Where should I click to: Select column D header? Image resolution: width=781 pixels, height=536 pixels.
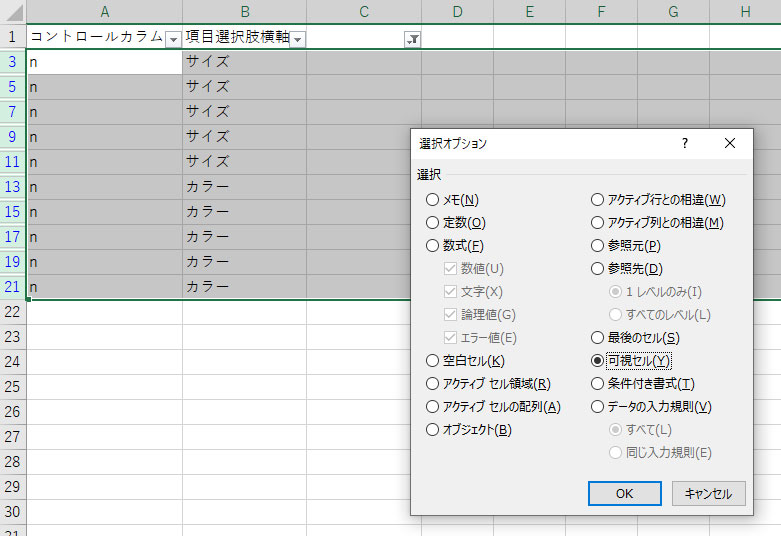pos(457,11)
